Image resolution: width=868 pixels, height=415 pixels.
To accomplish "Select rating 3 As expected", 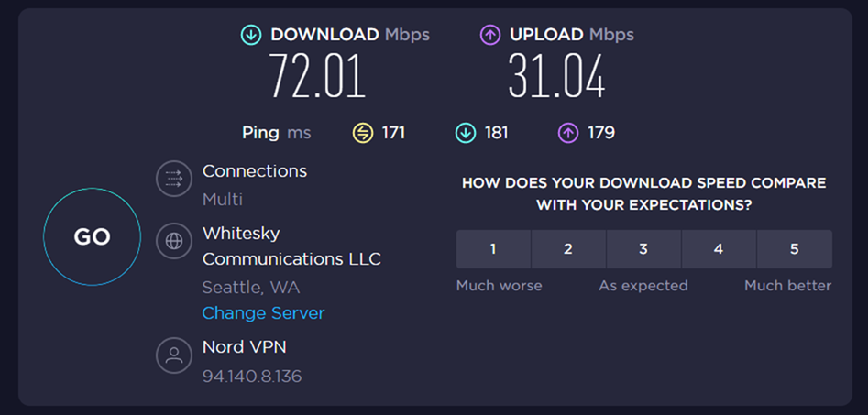I will coord(643,249).
